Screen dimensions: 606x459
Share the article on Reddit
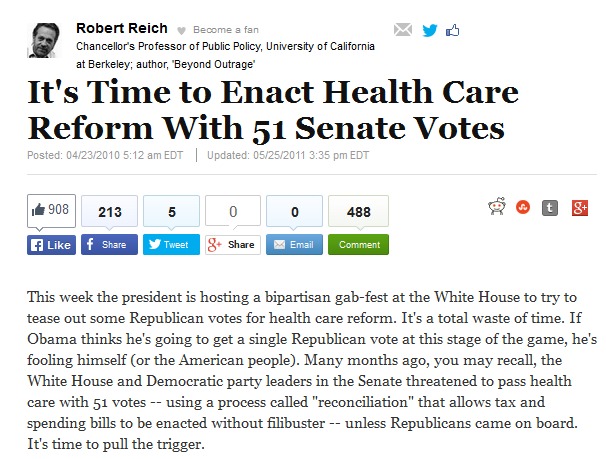point(495,209)
